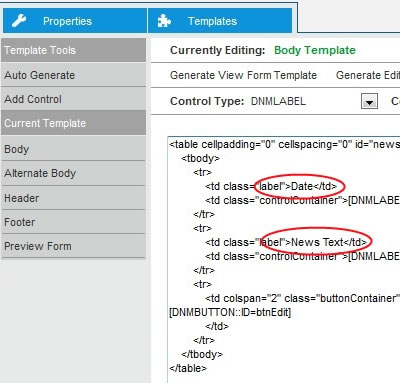
Task: Choose Add Control in sidebar
Action: coord(73,99)
